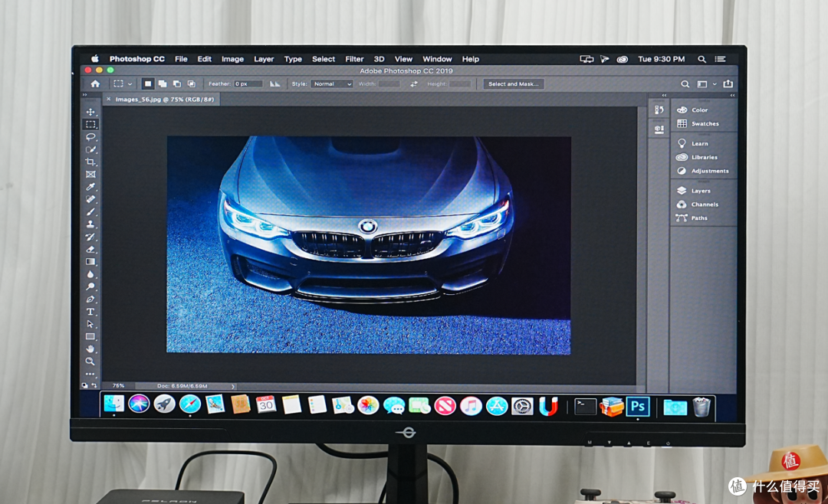Viewport: 828px width, 504px height.
Task: Close the Images_56.jpg tab
Action: tap(109, 100)
